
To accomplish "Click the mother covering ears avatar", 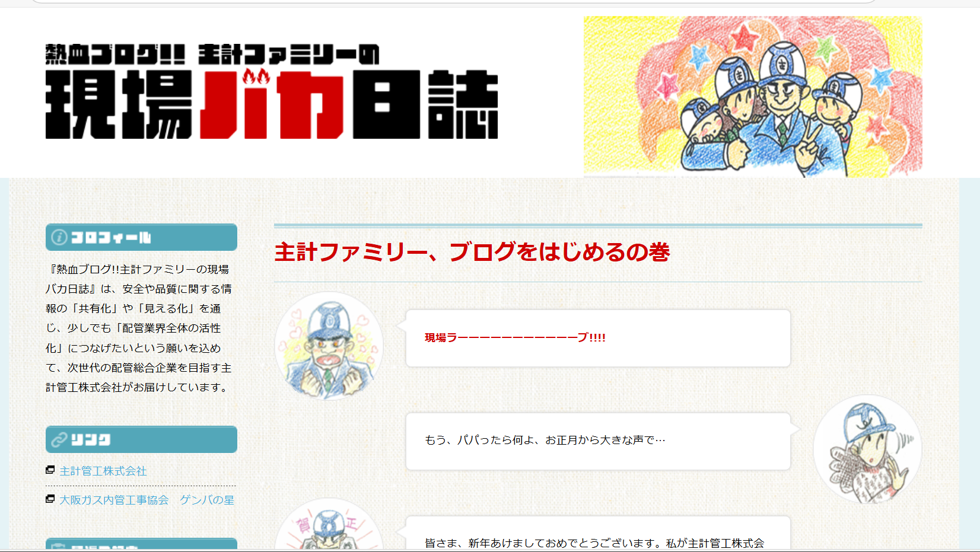I will click(867, 449).
